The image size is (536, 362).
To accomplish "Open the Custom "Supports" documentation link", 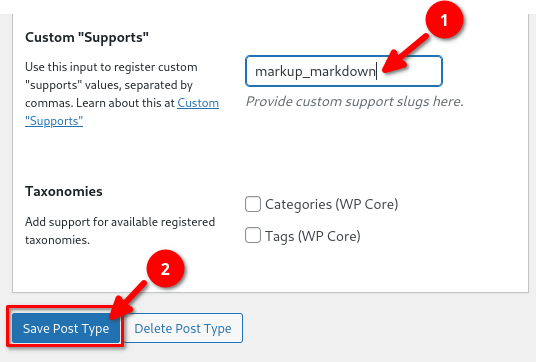I will pyautogui.click(x=122, y=112).
